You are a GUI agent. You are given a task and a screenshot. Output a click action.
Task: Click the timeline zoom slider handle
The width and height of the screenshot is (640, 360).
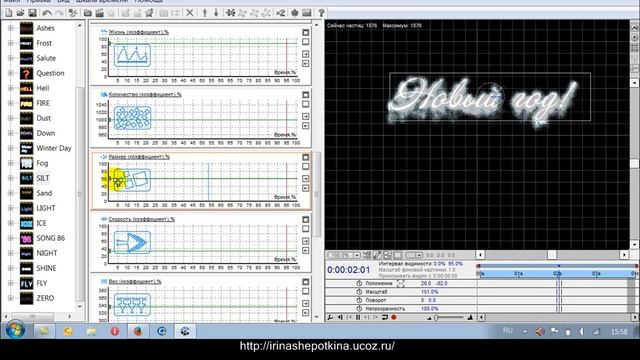click(x=436, y=317)
